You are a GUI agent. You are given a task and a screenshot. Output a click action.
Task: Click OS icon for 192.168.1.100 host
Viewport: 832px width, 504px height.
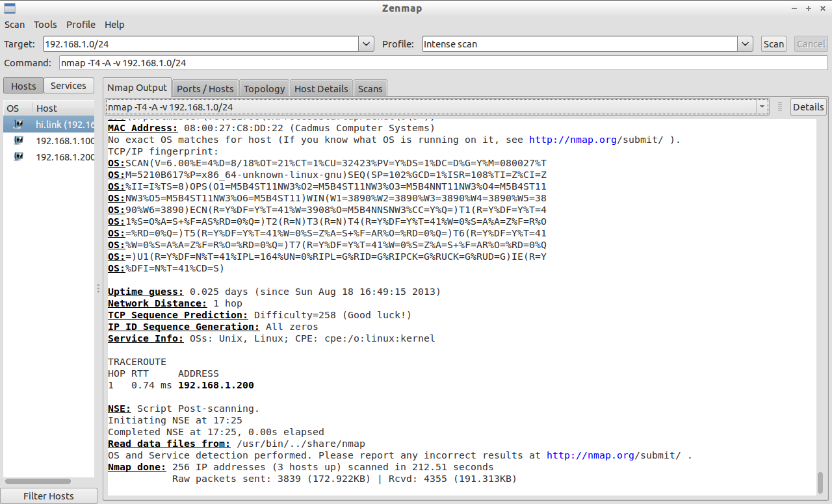click(19, 140)
